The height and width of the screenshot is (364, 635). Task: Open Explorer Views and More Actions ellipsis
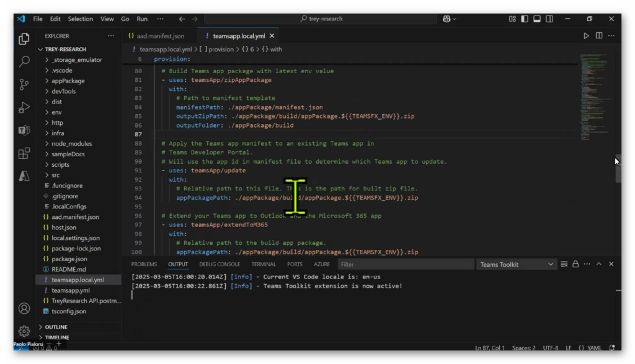[x=110, y=35]
